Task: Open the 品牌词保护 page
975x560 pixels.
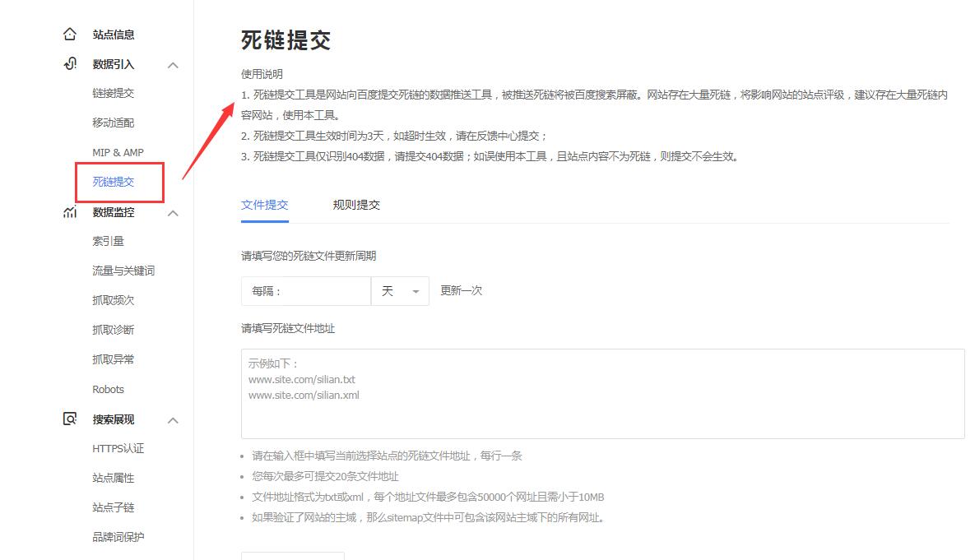Action: pos(118,538)
